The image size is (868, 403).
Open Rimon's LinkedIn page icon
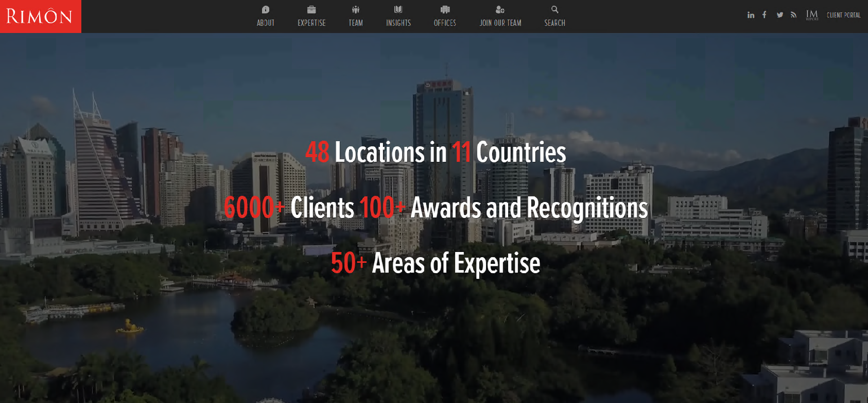point(751,15)
